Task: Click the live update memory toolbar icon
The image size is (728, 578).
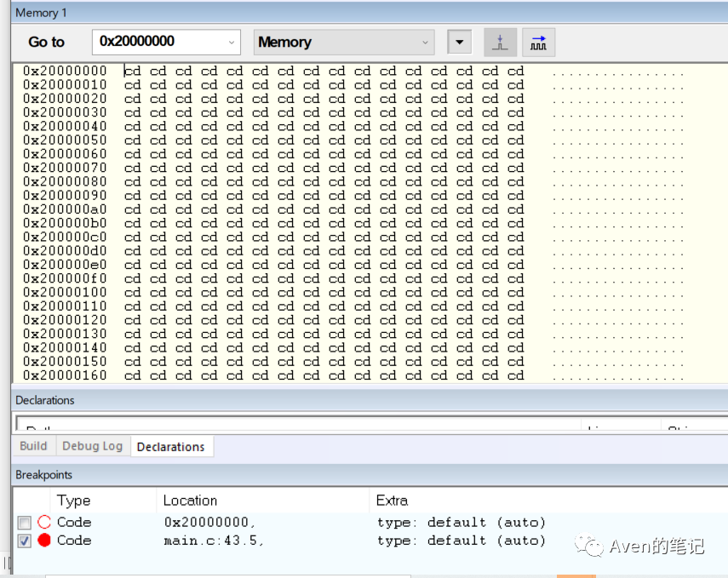Action: tap(500, 43)
